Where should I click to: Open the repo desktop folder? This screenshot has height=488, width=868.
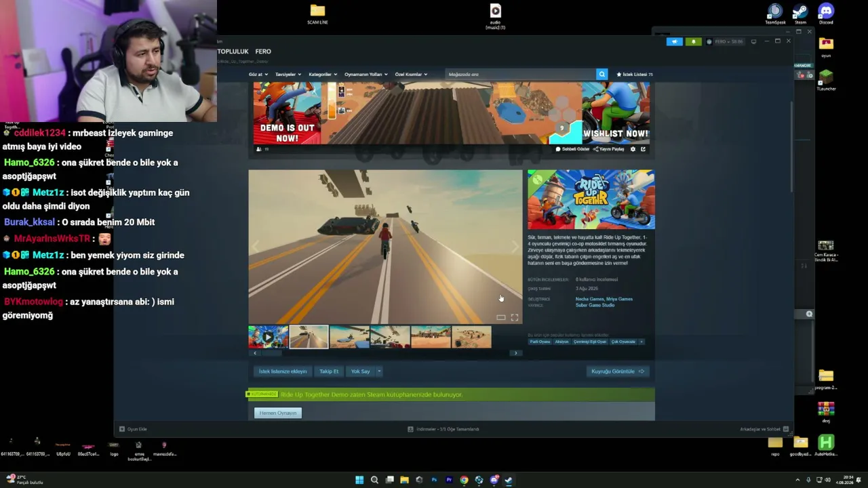click(775, 445)
